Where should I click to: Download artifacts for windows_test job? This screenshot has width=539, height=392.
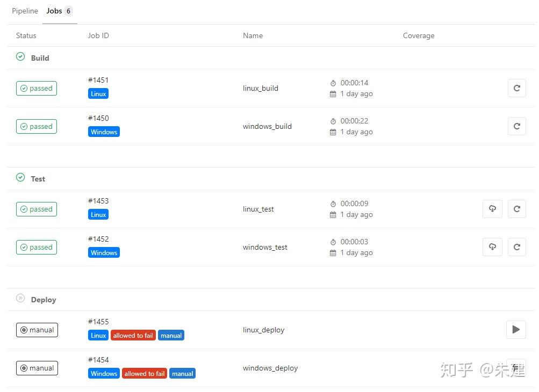(x=492, y=247)
